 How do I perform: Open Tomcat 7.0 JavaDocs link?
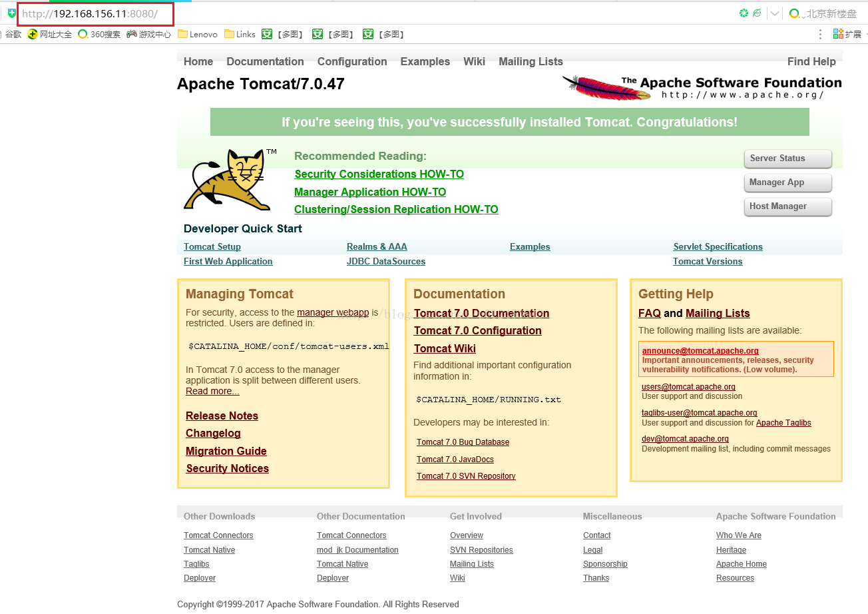[x=455, y=460]
